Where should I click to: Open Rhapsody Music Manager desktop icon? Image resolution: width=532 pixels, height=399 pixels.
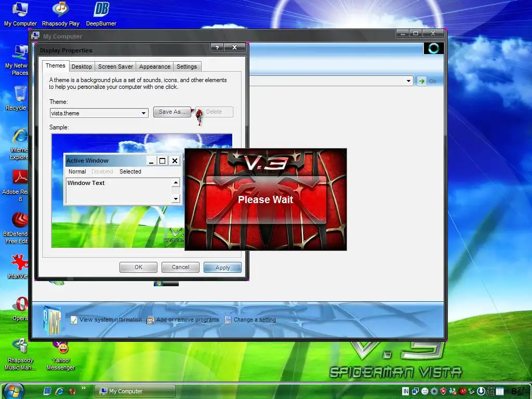[20, 354]
